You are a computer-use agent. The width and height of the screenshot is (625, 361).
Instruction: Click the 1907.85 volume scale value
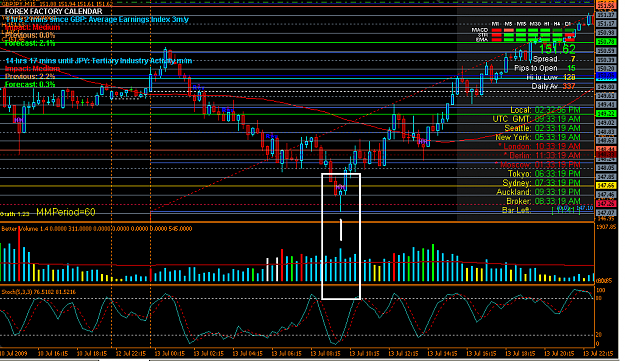[x=606, y=227]
